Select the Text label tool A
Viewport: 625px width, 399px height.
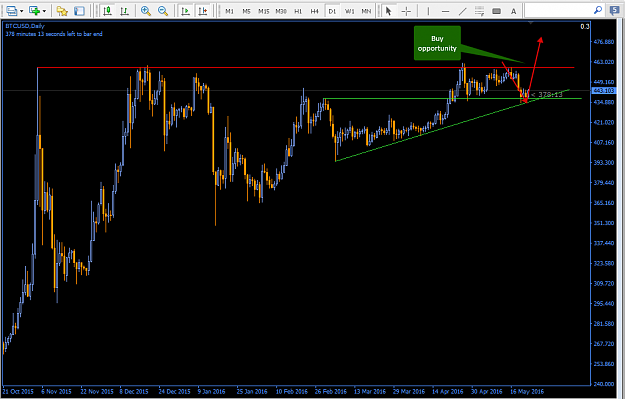513,11
